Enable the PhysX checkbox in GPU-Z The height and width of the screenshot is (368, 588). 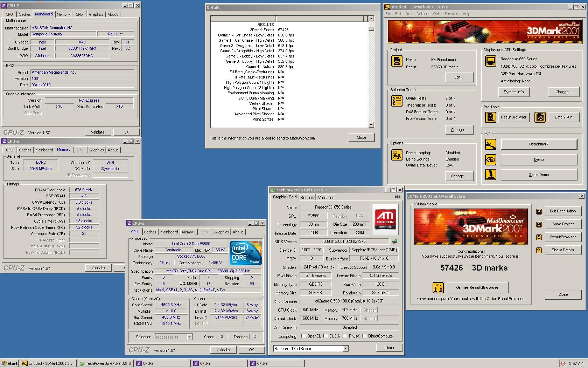pos(345,336)
